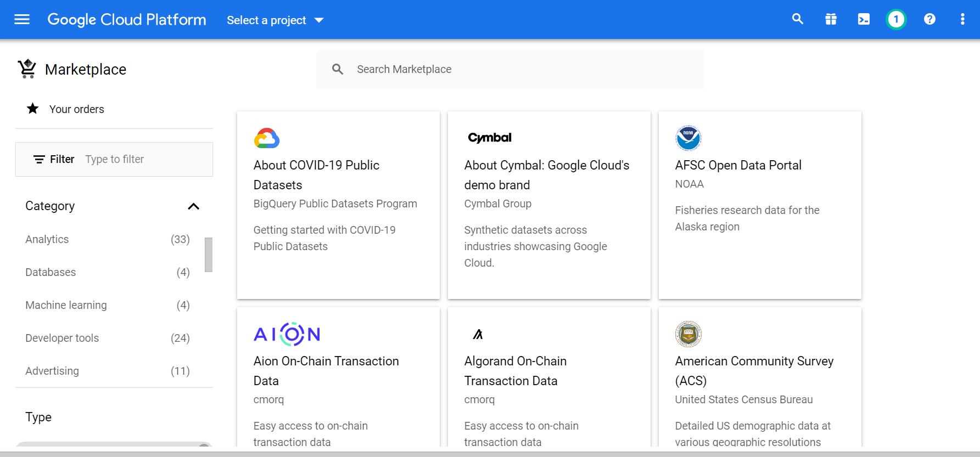Click the Analytics count (33)
The width and height of the screenshot is (980, 457).
180,239
